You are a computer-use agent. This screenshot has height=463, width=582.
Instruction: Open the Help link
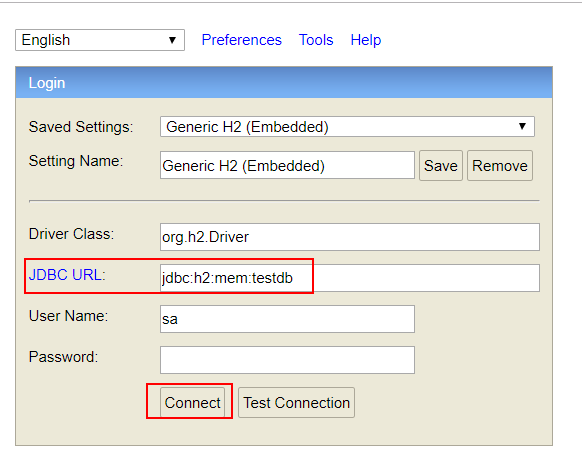click(x=366, y=40)
